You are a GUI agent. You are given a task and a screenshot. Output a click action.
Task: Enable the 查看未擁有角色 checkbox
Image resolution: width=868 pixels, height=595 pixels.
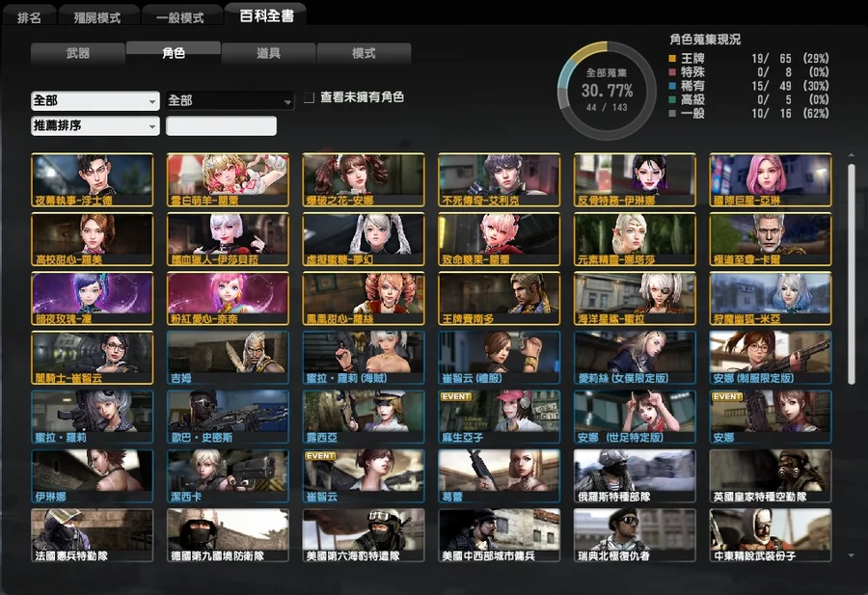tap(309, 98)
